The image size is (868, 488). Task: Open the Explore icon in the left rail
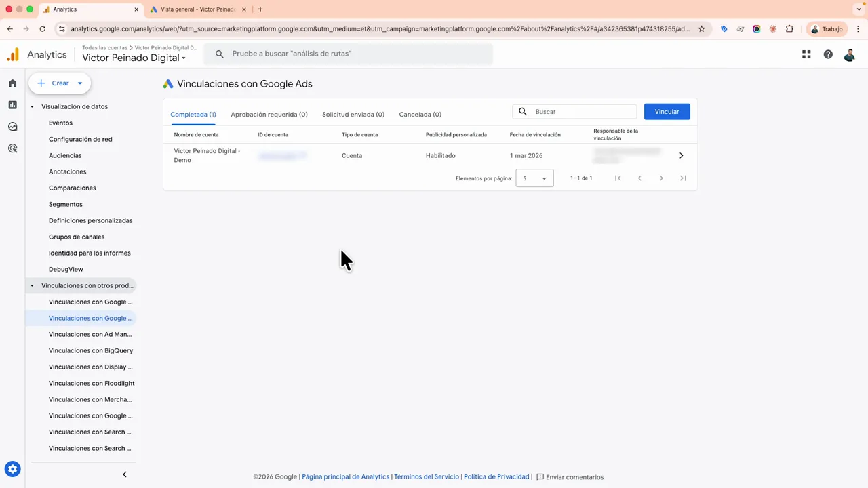tap(12, 127)
